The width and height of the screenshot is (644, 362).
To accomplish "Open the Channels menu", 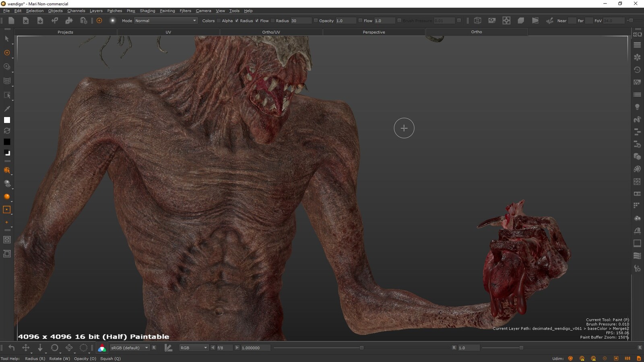I will (x=76, y=11).
